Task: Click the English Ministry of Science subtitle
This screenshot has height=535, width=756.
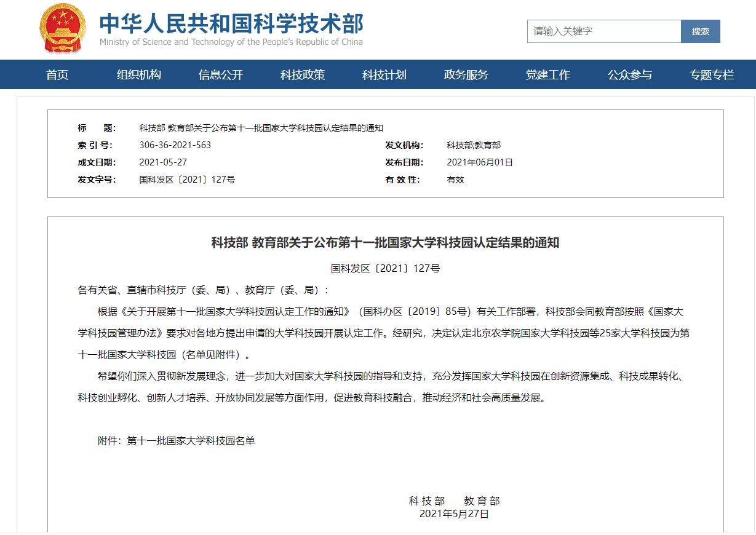Action: pyautogui.click(x=231, y=42)
